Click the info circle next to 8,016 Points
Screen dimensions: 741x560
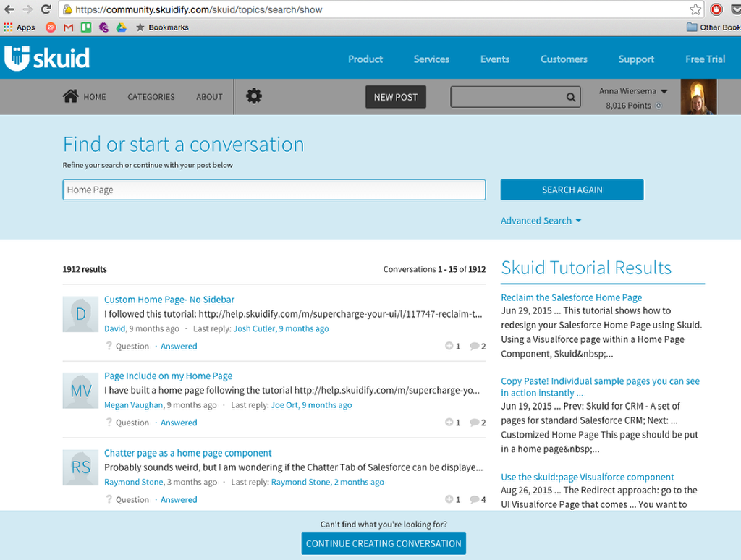pos(659,105)
